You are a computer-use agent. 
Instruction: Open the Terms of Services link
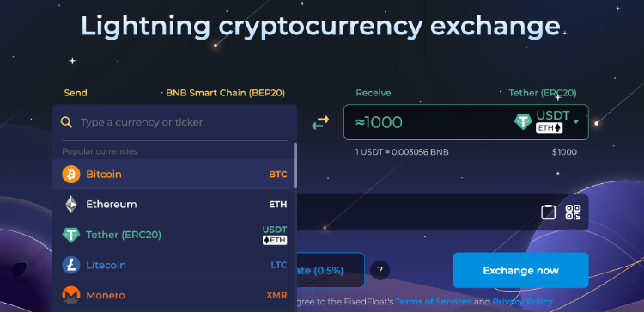tap(434, 302)
